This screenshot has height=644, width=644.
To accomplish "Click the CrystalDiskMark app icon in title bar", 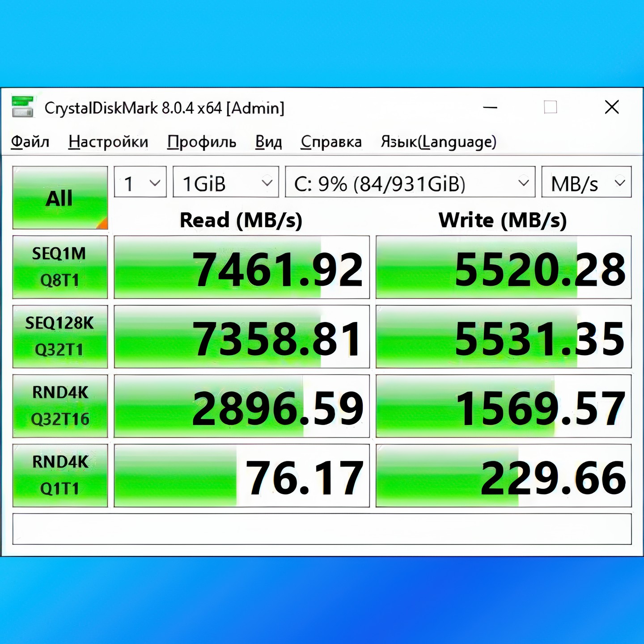I will tap(22, 107).
